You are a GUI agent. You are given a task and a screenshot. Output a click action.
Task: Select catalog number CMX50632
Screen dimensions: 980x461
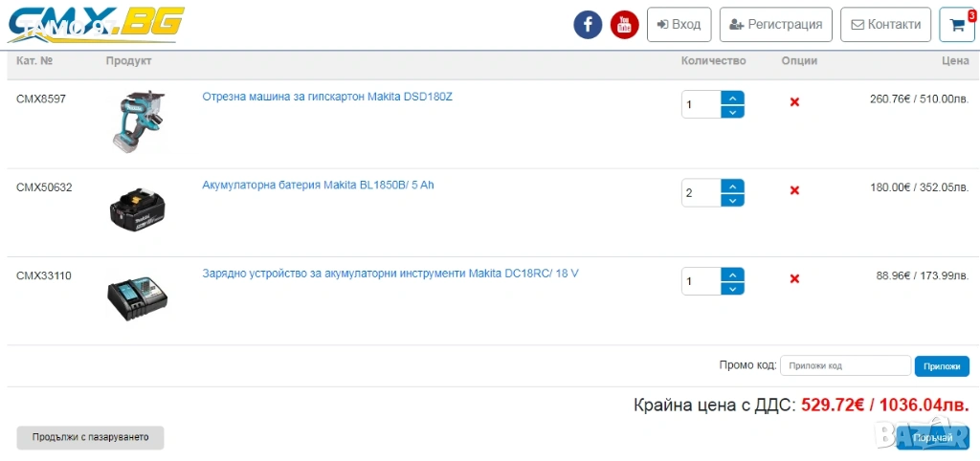tap(44, 187)
